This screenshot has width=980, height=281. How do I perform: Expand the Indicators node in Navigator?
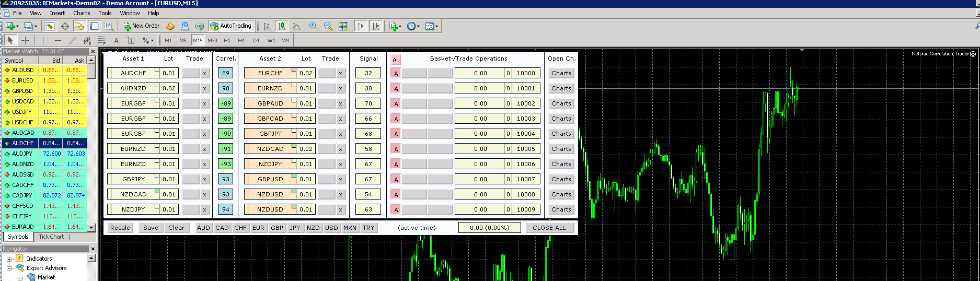pos(9,259)
